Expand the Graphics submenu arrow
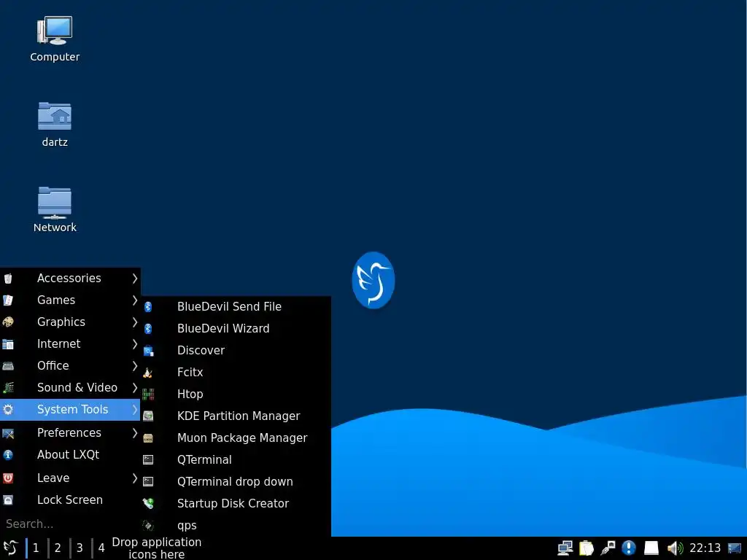Image resolution: width=747 pixels, height=560 pixels. pos(135,322)
